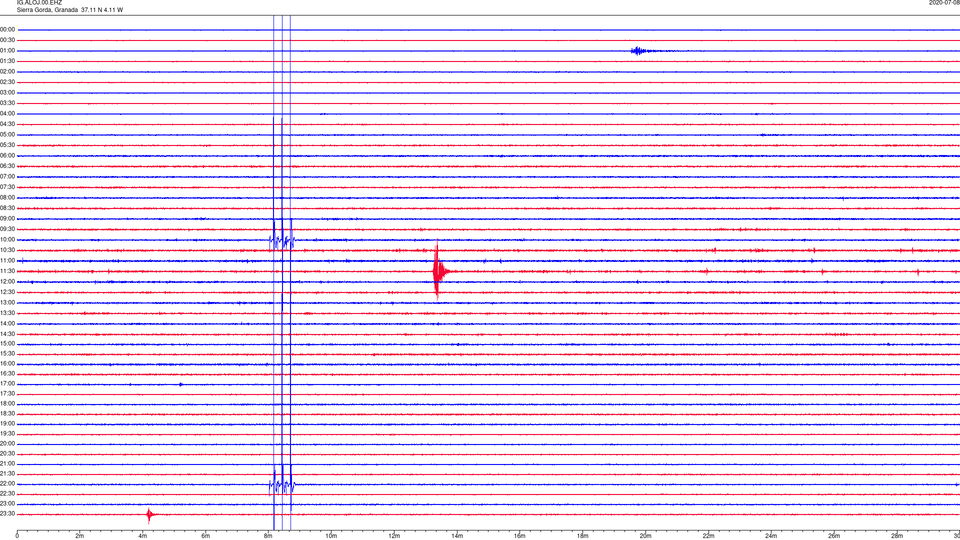Select the 12:00 row label

click(x=8, y=282)
